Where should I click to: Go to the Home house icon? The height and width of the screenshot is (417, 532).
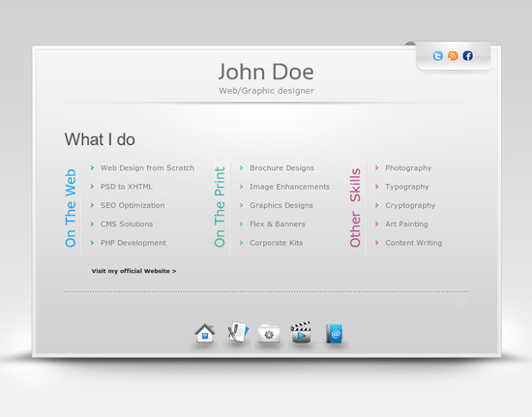click(x=205, y=333)
